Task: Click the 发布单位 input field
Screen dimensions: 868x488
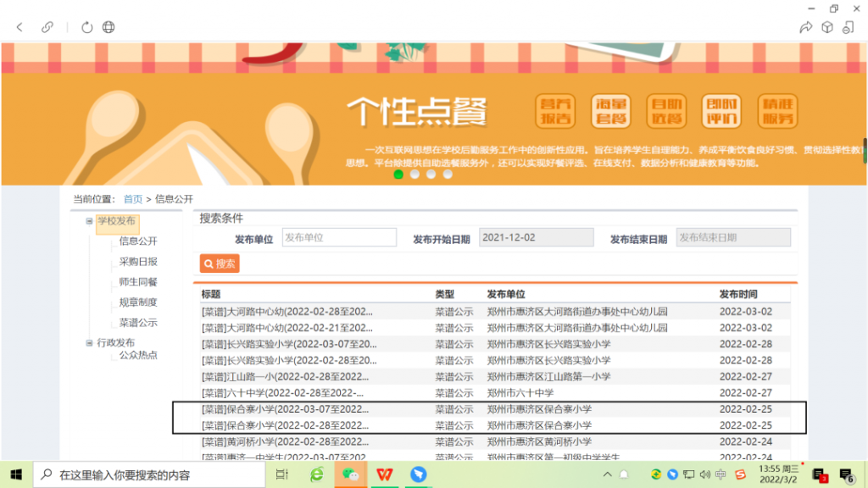Action: point(339,238)
